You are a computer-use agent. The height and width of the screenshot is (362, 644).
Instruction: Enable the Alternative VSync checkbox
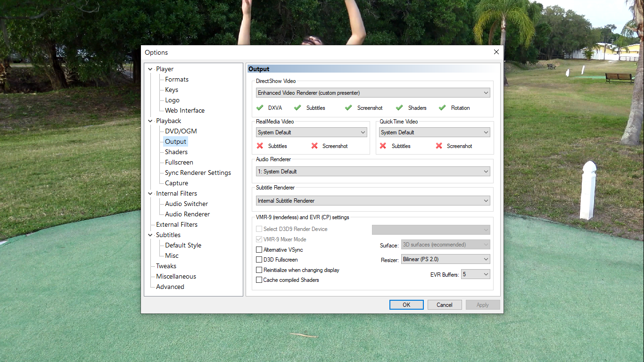click(259, 249)
